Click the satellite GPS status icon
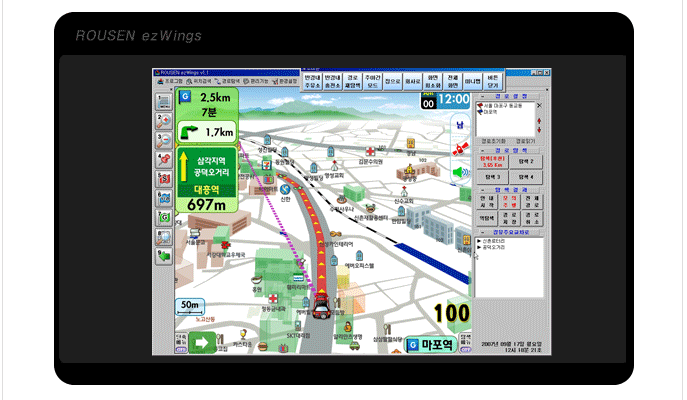The image size is (687, 400). [460, 149]
